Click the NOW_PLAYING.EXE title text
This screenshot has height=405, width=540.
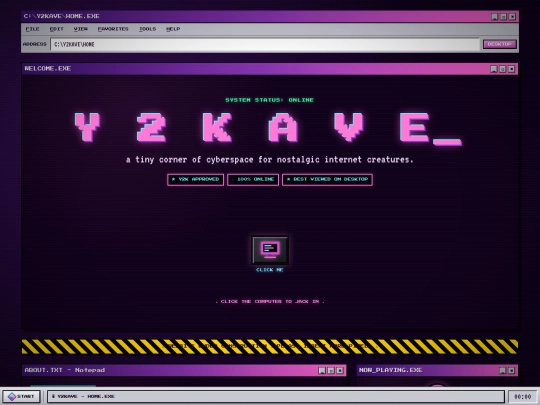(391, 370)
